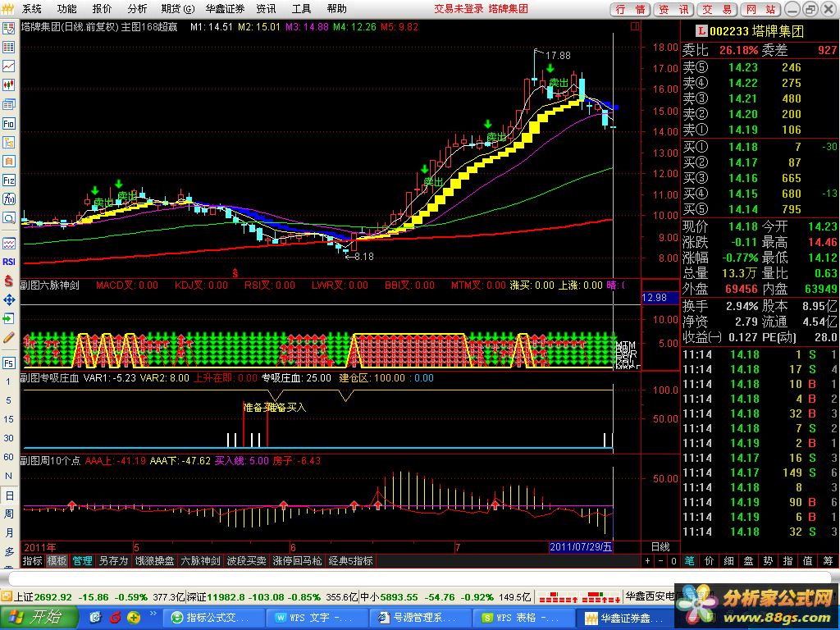
Task: Switch to weekly (周) period
Action: click(8, 514)
